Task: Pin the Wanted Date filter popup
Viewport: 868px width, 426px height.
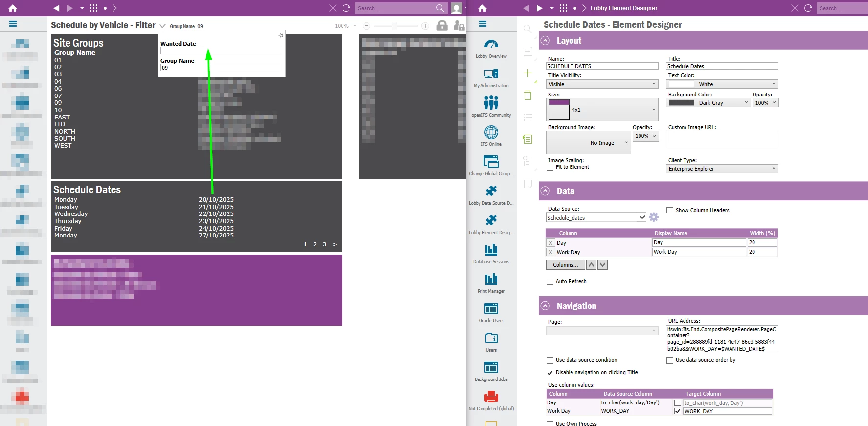Action: click(x=281, y=35)
